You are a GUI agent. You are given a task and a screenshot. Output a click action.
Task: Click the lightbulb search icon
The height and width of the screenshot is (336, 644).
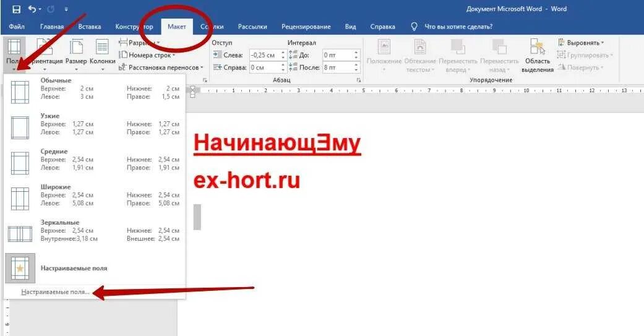point(414,27)
